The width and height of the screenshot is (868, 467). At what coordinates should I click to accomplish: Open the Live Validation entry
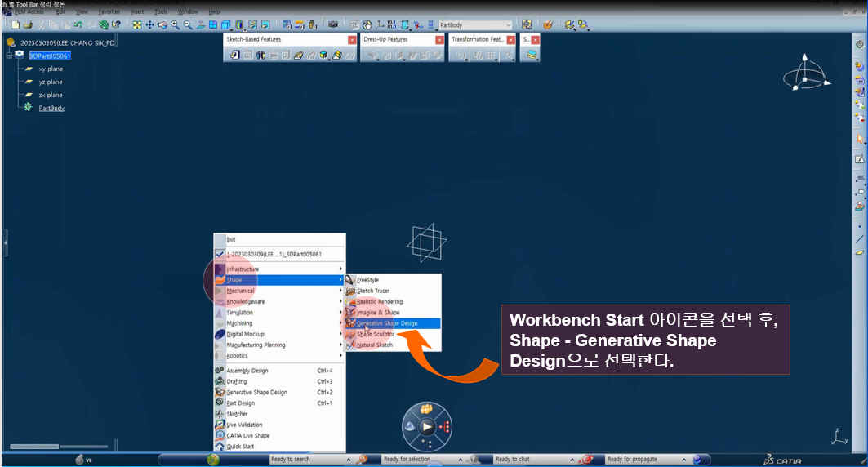(x=279, y=425)
